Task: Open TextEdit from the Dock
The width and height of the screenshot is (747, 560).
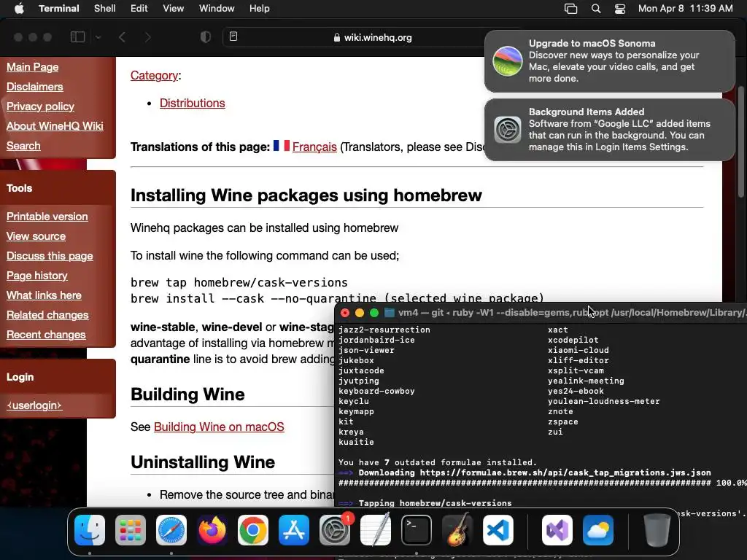Action: [376, 530]
